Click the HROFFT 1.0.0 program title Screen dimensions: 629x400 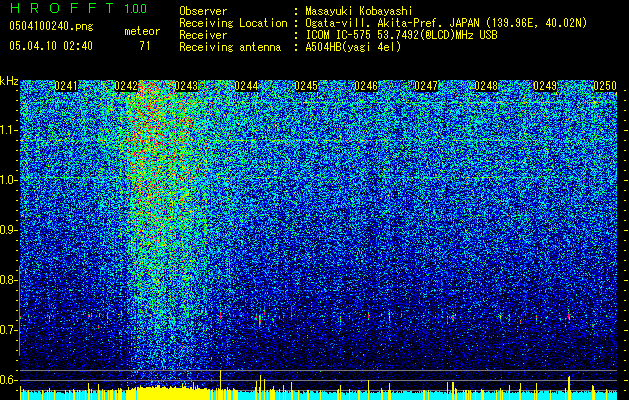tap(78, 8)
